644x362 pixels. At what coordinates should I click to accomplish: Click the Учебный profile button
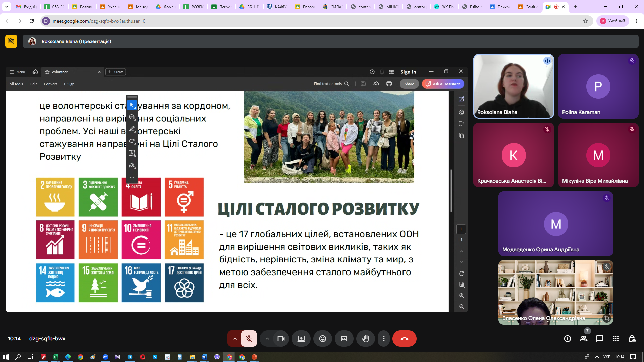(x=613, y=21)
